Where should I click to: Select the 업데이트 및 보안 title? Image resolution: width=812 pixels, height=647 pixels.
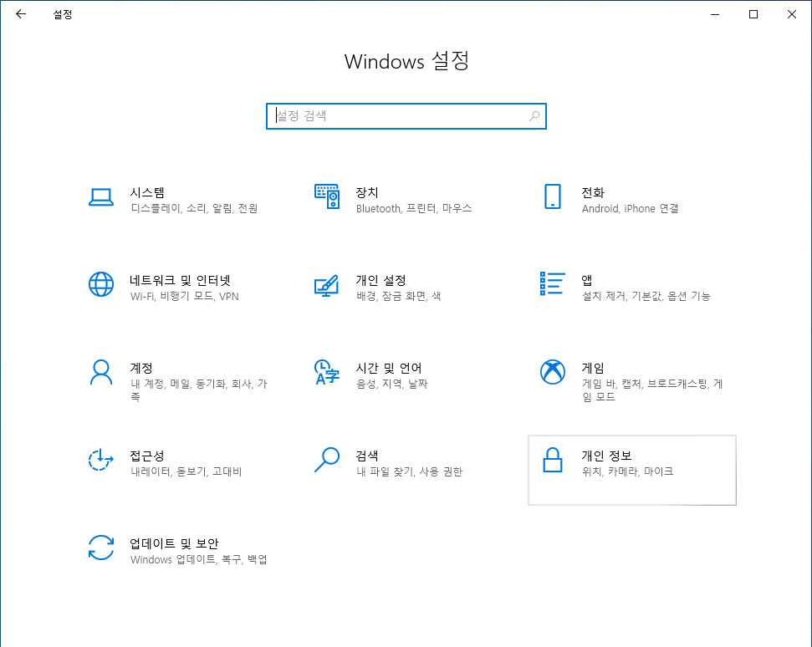tap(174, 543)
